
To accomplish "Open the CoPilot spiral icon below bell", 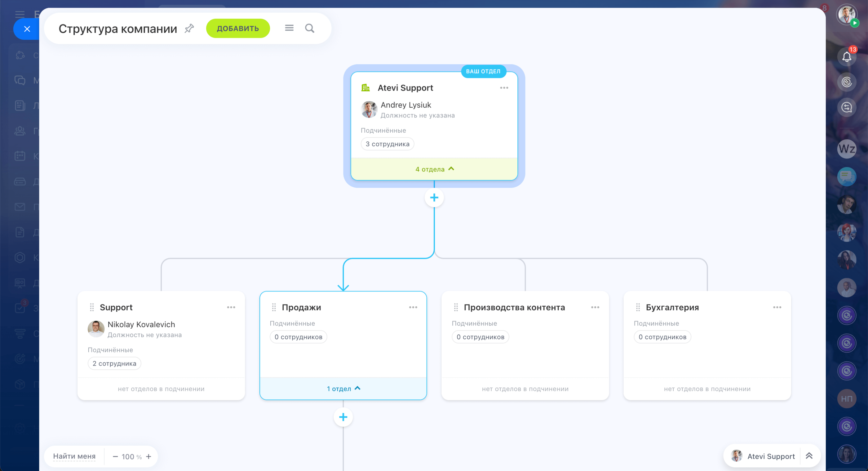I will 847,82.
